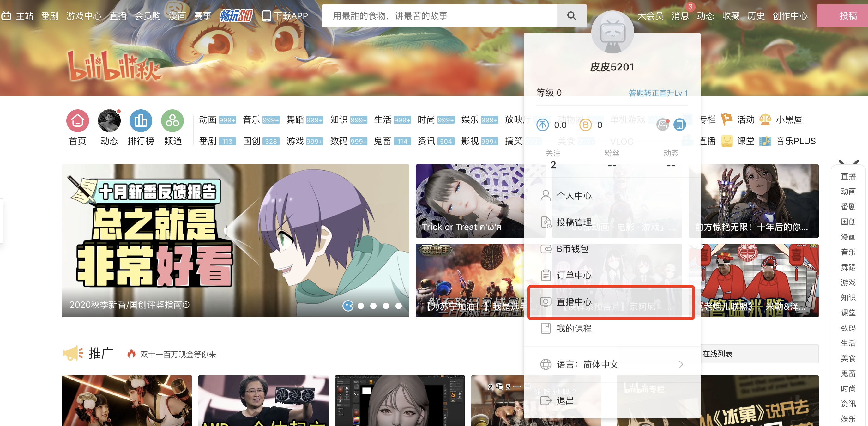Open 历史 in the top nav
The width and height of the screenshot is (868, 426).
[756, 16]
